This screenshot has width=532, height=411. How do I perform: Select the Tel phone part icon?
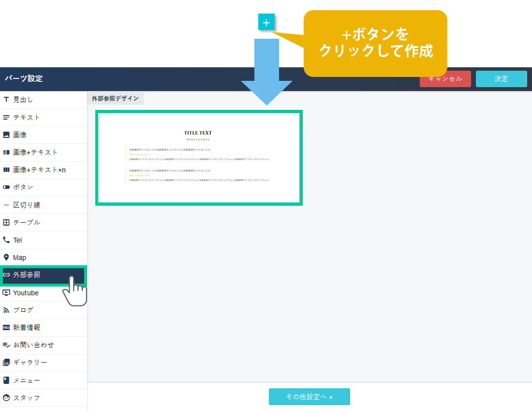[6, 240]
